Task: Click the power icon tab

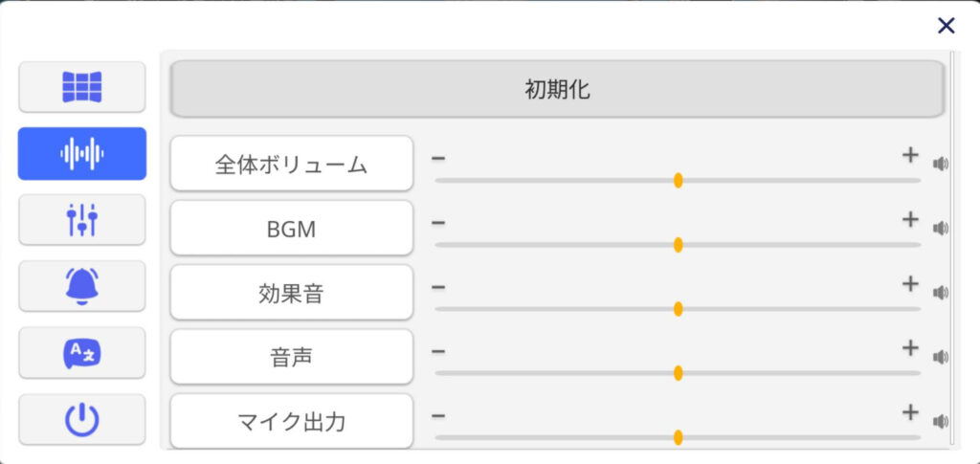Action: pos(82,420)
